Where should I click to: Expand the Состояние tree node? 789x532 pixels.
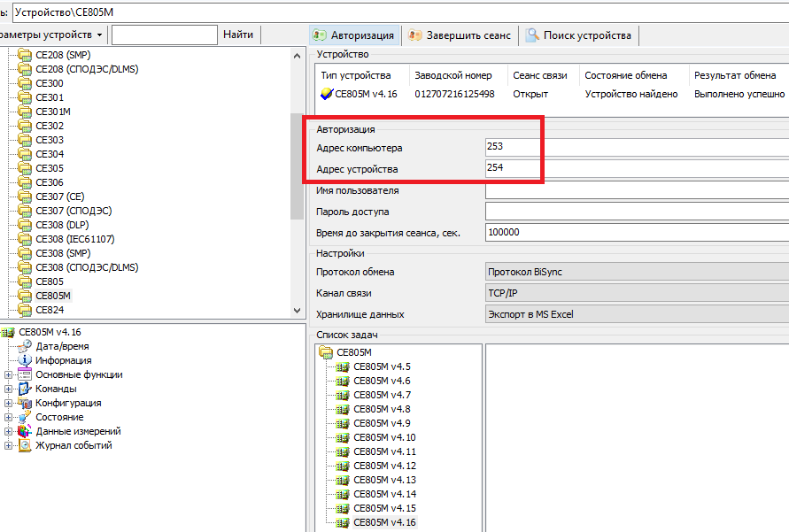9,417
